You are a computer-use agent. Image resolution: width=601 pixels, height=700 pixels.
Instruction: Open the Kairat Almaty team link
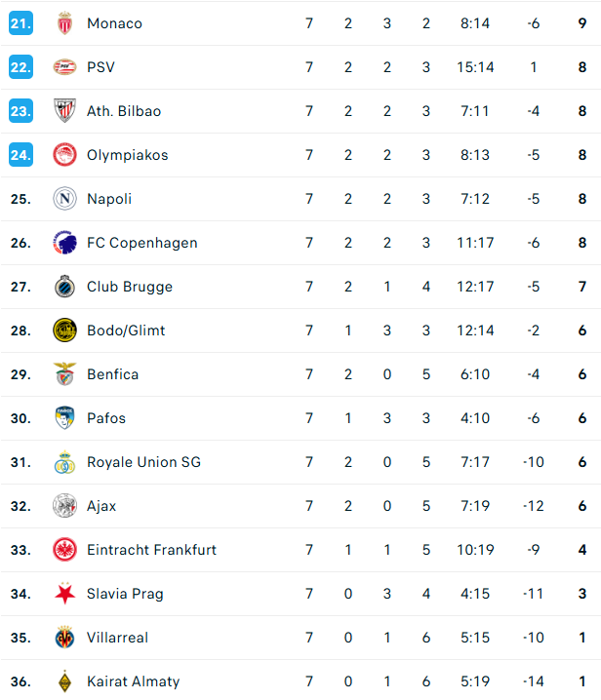pos(133,681)
